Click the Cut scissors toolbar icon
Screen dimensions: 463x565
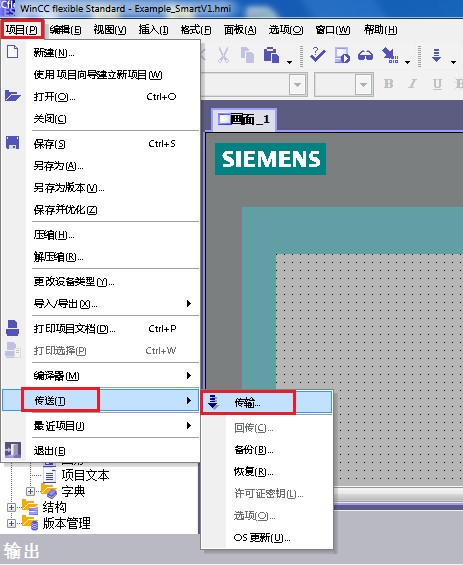[223, 55]
